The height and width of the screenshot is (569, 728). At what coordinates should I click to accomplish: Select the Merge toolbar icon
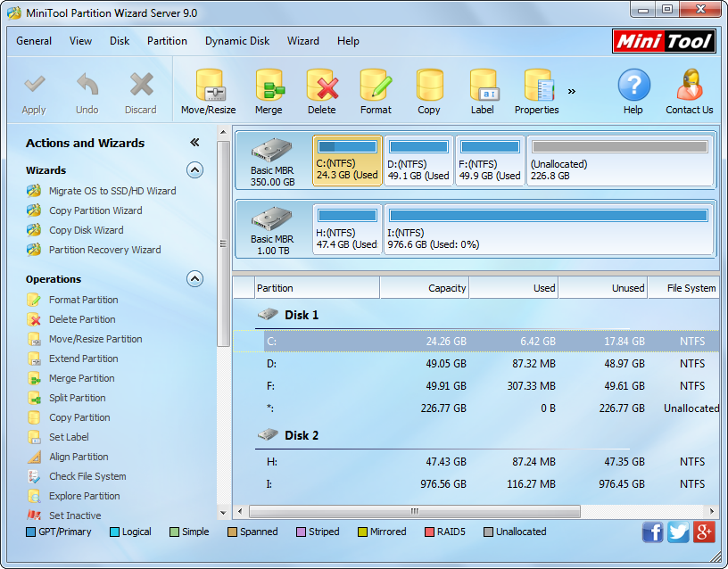(269, 86)
